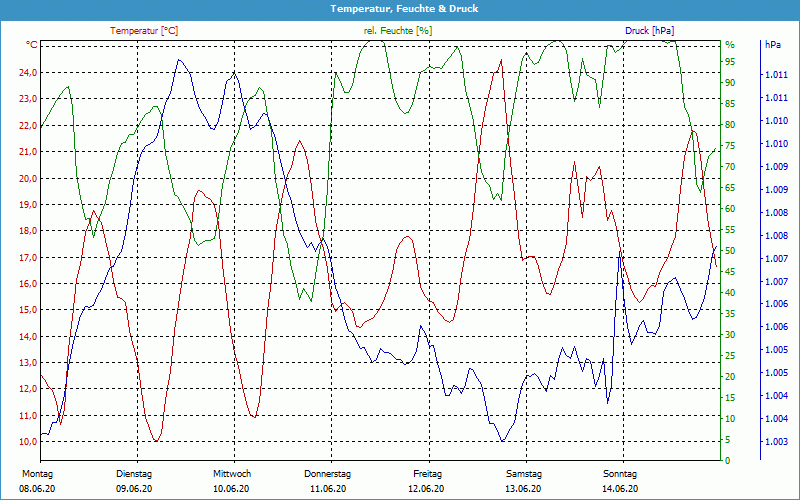Click the green '5' humidity axis value
The image size is (800, 500).
click(x=728, y=439)
